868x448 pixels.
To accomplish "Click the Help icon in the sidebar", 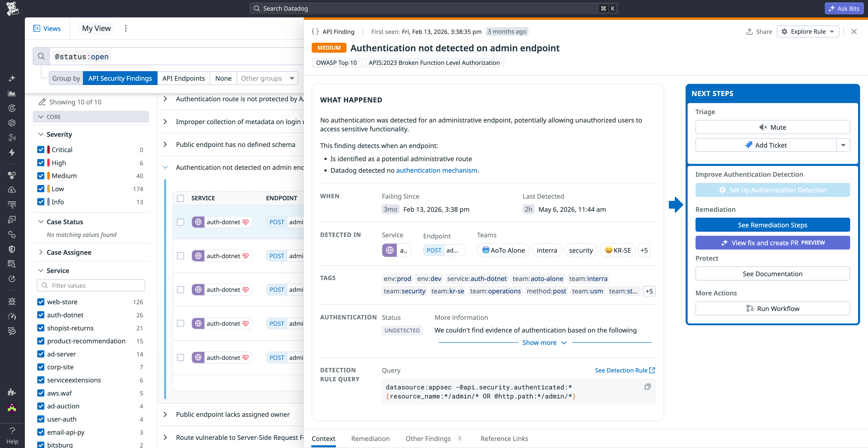I will click(12, 435).
